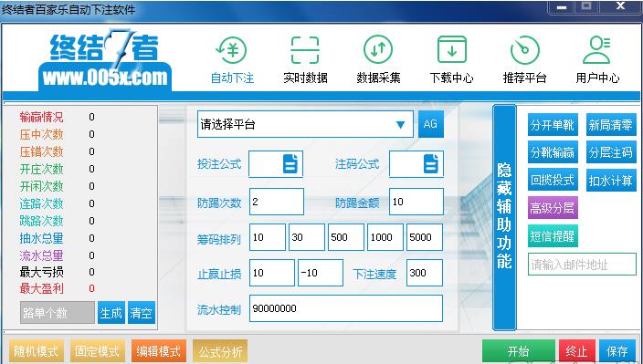The image size is (643, 364).
Task: Switch to 随机模式 random mode
Action: [37, 351]
